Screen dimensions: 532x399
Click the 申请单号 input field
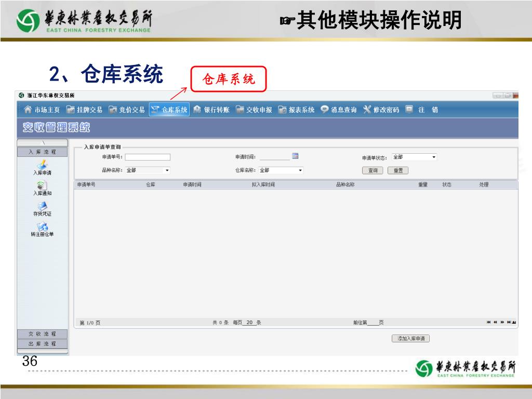(x=148, y=157)
